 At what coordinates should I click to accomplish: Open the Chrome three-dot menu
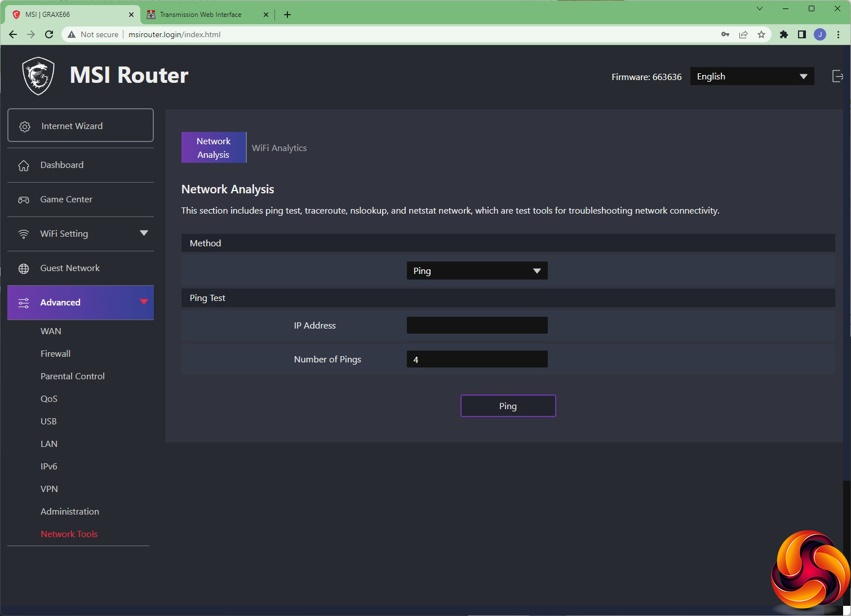838,34
